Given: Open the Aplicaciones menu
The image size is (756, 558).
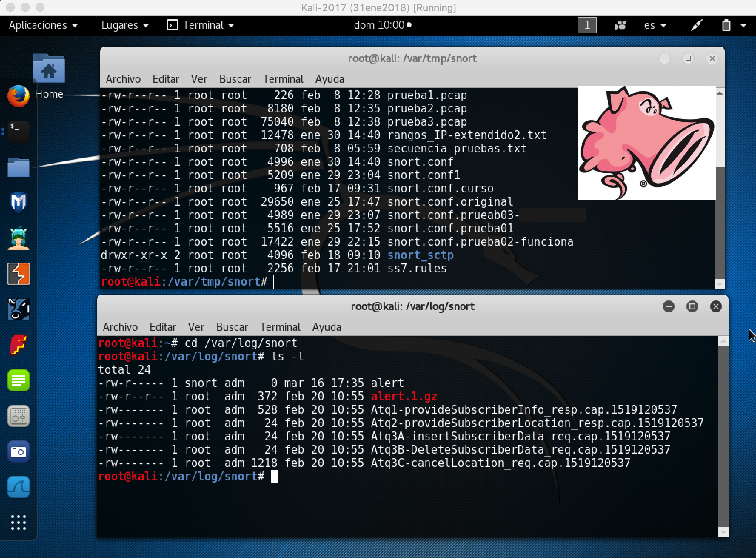Looking at the screenshot, I should pyautogui.click(x=43, y=25).
